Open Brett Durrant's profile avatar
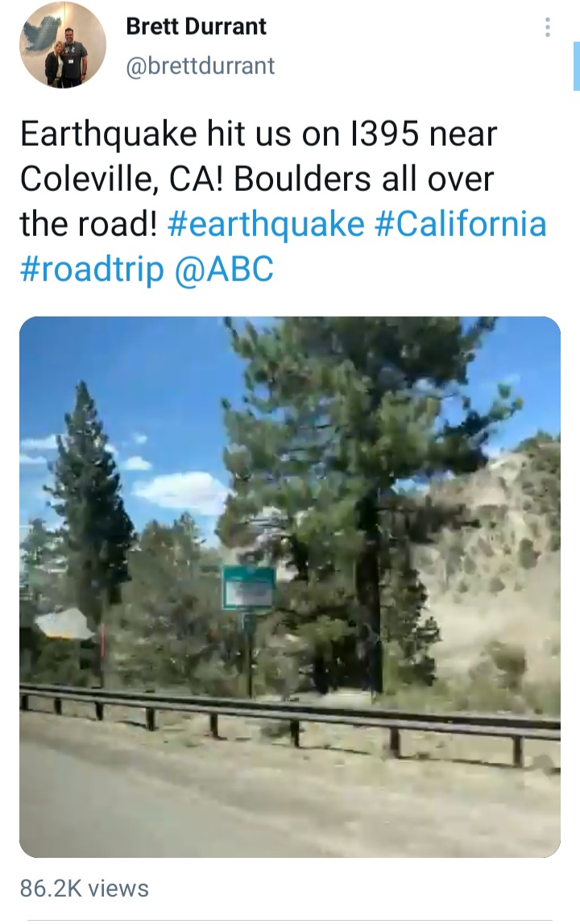The height and width of the screenshot is (924, 580). [63, 45]
